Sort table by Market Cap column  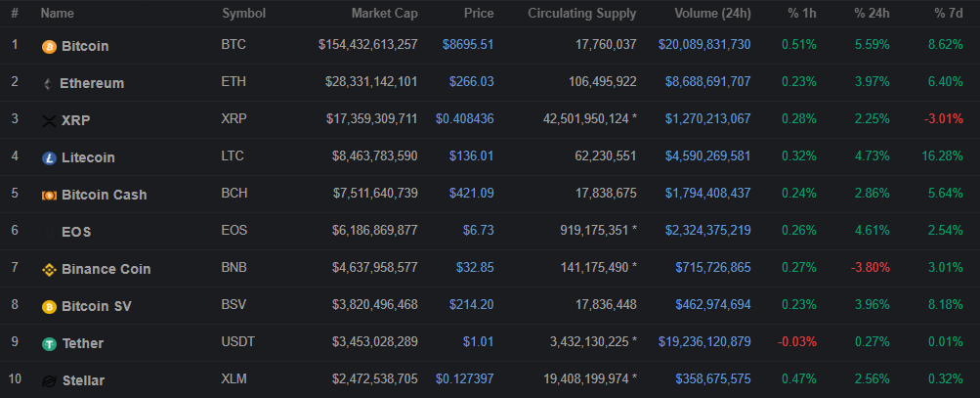[384, 14]
